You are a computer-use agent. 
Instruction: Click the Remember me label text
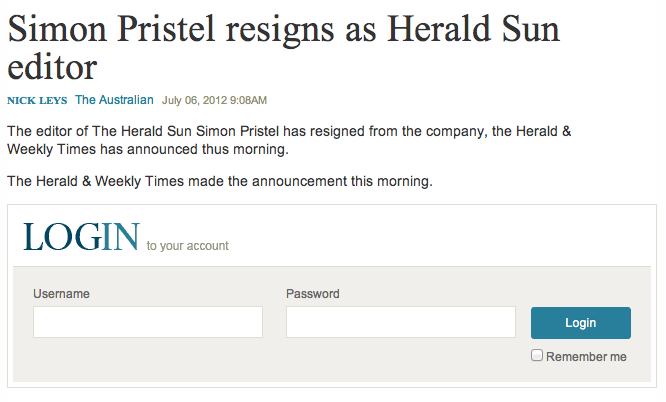587,356
